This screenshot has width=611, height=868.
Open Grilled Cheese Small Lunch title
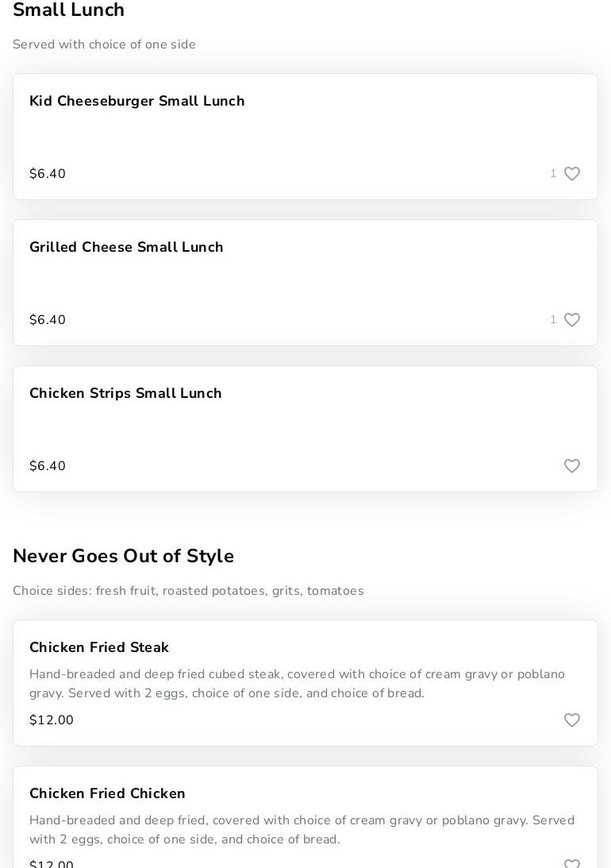[x=126, y=247]
